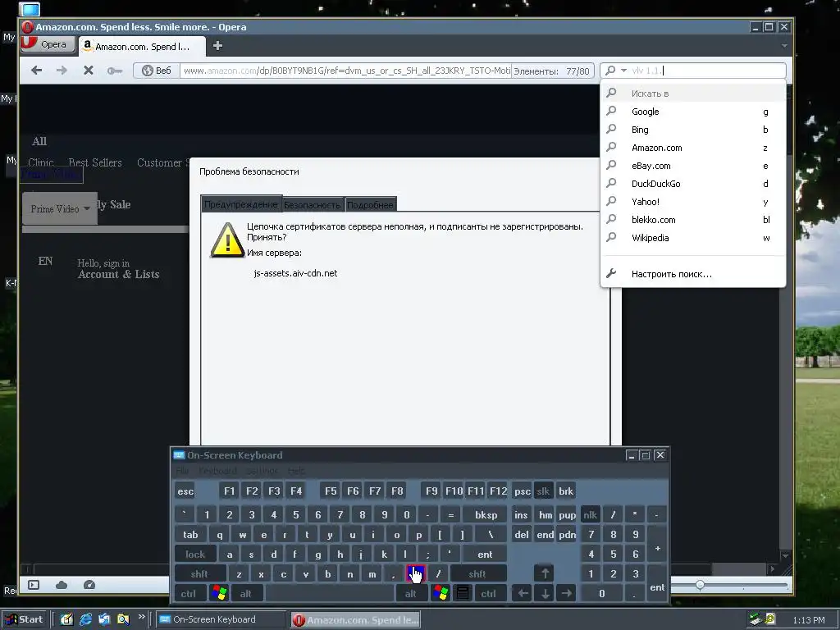The width and height of the screenshot is (840, 630).
Task: Click the Amazon favicon on the tab
Action: [87, 46]
